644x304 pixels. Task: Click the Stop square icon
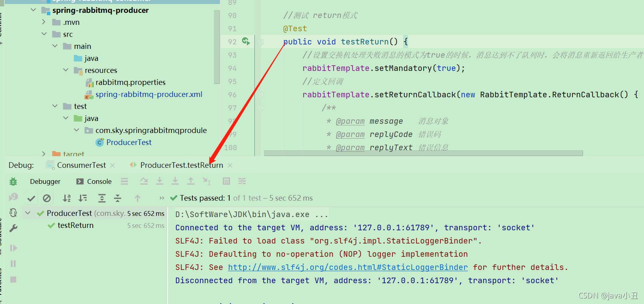tap(13, 280)
